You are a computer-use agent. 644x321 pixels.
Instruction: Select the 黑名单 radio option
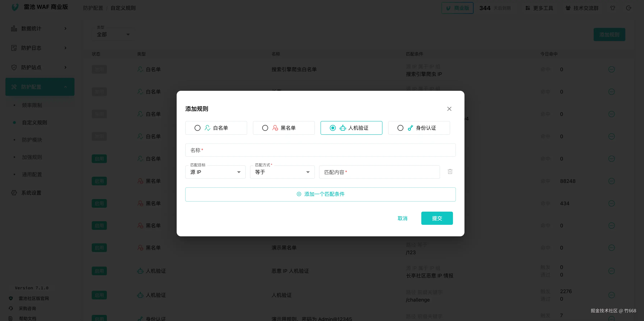tap(265, 128)
